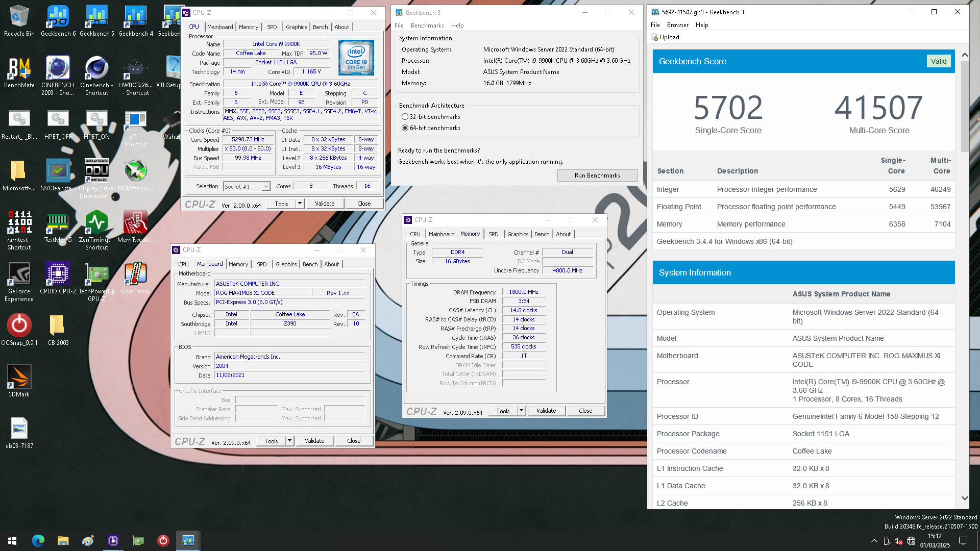Switch to SPD tab in CPU-Z Memory window

[494, 234]
